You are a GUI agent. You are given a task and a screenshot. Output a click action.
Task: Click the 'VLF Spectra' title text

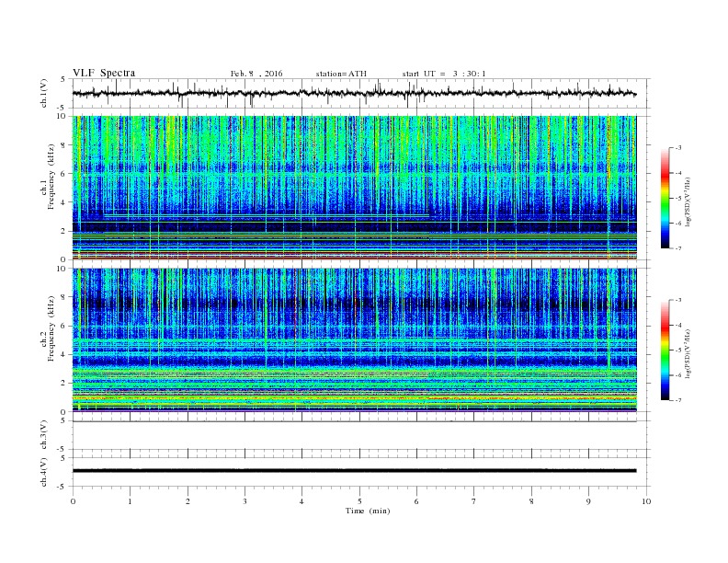click(104, 73)
